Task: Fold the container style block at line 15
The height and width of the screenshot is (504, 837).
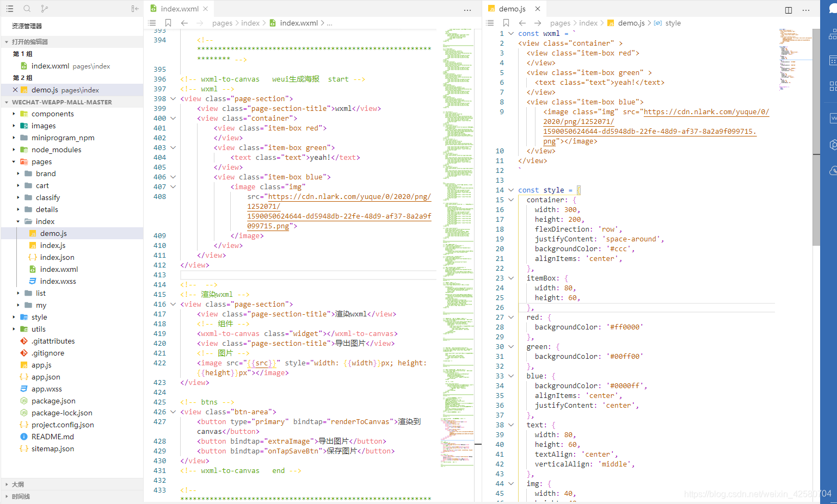Action: pyautogui.click(x=511, y=200)
